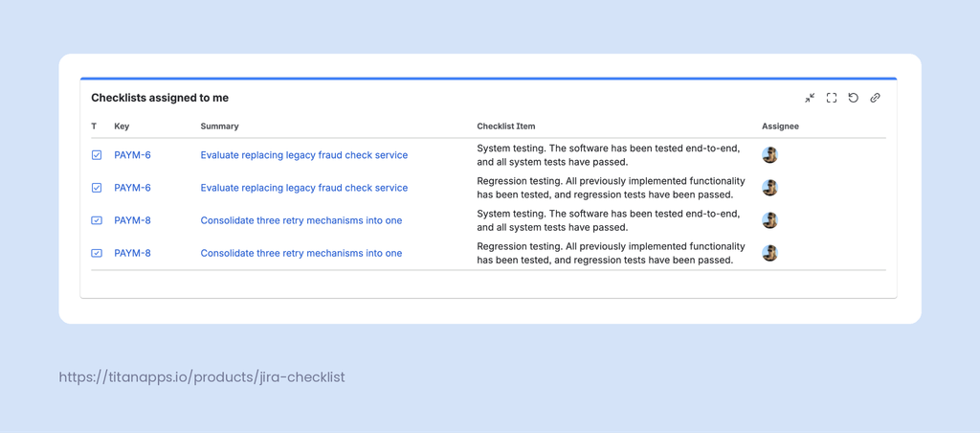Image resolution: width=980 pixels, height=433 pixels.
Task: Select Regression testing checklist text in last PAYM-8 row
Action: coord(611,253)
